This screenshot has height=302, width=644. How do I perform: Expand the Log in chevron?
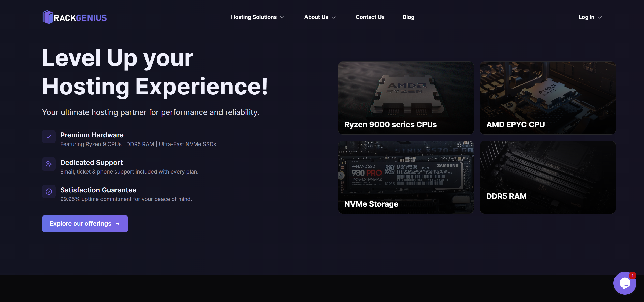click(x=600, y=17)
